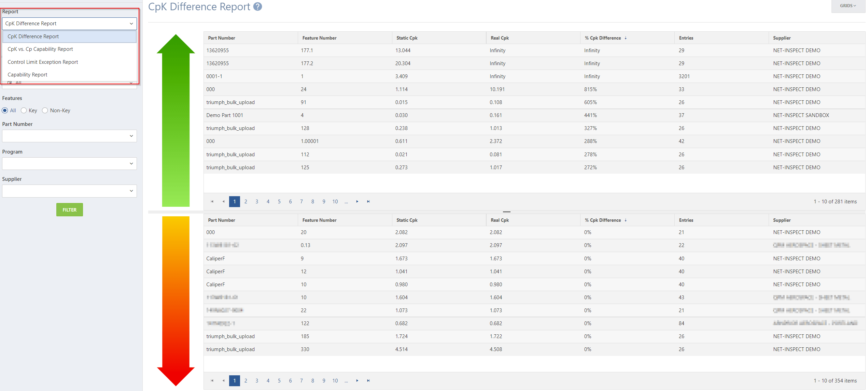Click next-page arrow below the bottom grid

click(357, 380)
